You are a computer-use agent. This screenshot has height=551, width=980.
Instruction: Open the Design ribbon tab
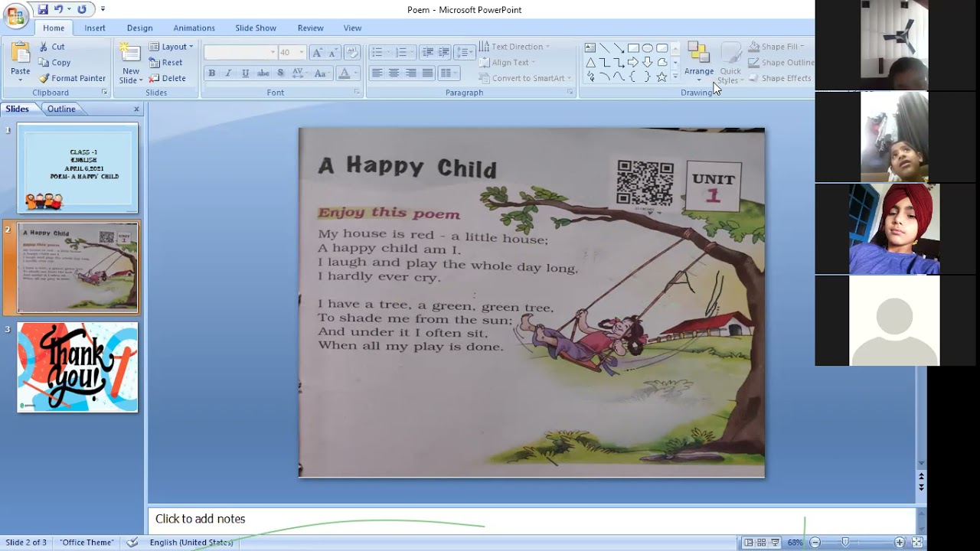(139, 28)
